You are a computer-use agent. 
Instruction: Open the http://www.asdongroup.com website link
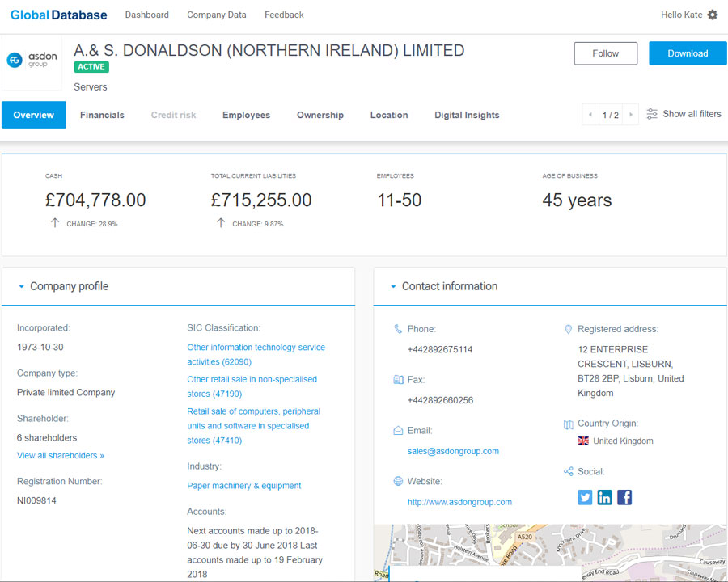[459, 502]
